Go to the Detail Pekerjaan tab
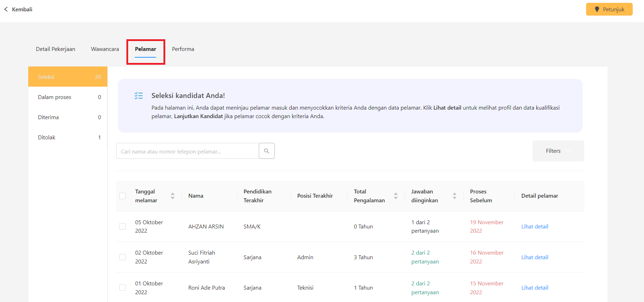Viewport: 644px width, 302px height. [55, 49]
